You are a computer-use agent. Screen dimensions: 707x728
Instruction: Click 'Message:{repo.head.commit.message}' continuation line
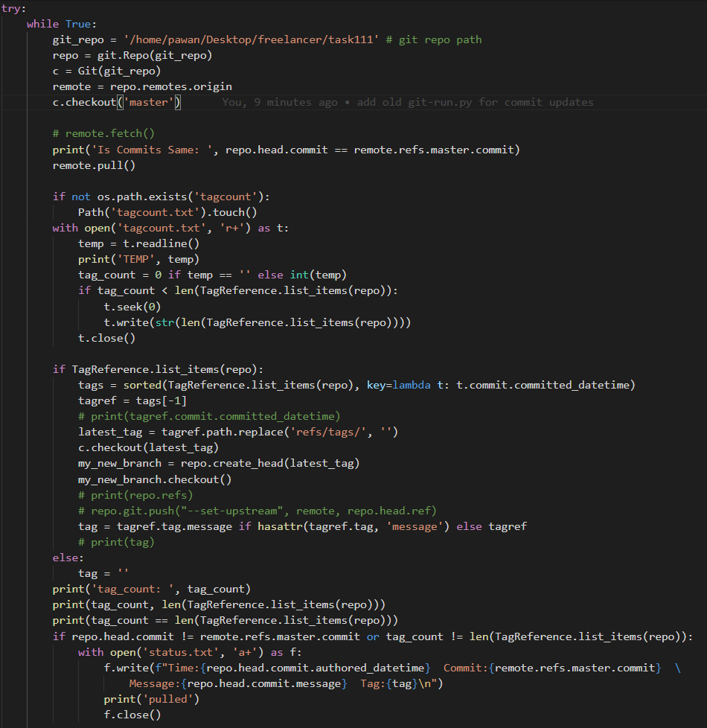pyautogui.click(x=286, y=684)
